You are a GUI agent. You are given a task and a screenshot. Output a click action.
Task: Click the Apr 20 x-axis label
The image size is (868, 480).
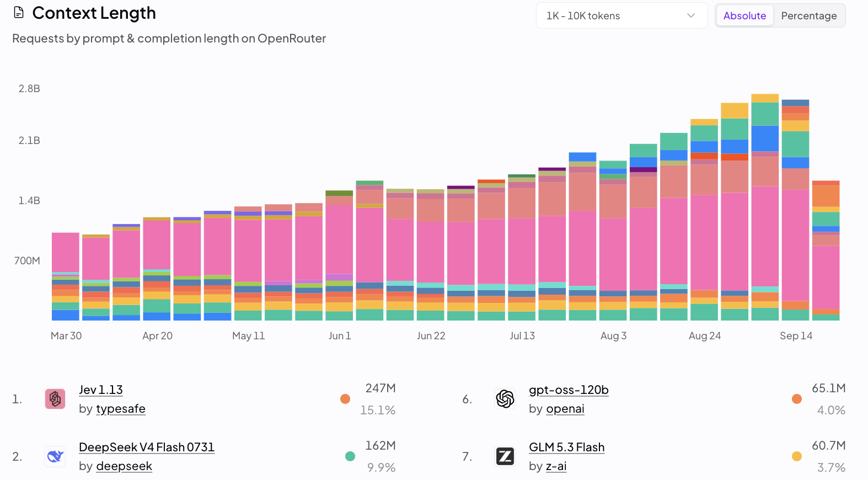tap(157, 335)
